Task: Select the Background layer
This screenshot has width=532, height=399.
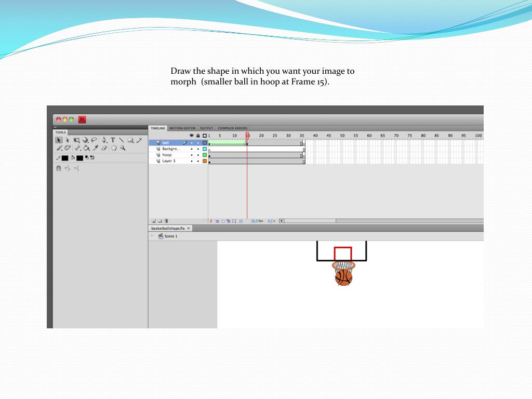Action: pyautogui.click(x=171, y=149)
